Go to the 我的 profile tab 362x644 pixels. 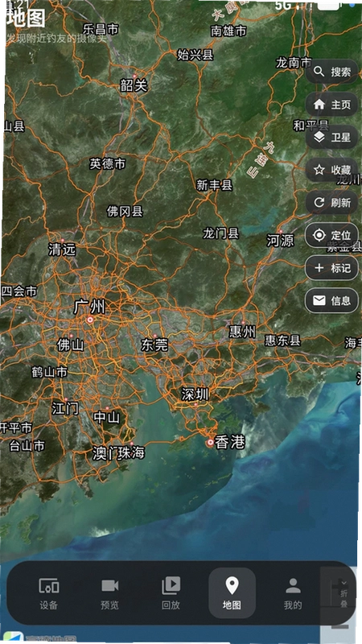pyautogui.click(x=293, y=593)
